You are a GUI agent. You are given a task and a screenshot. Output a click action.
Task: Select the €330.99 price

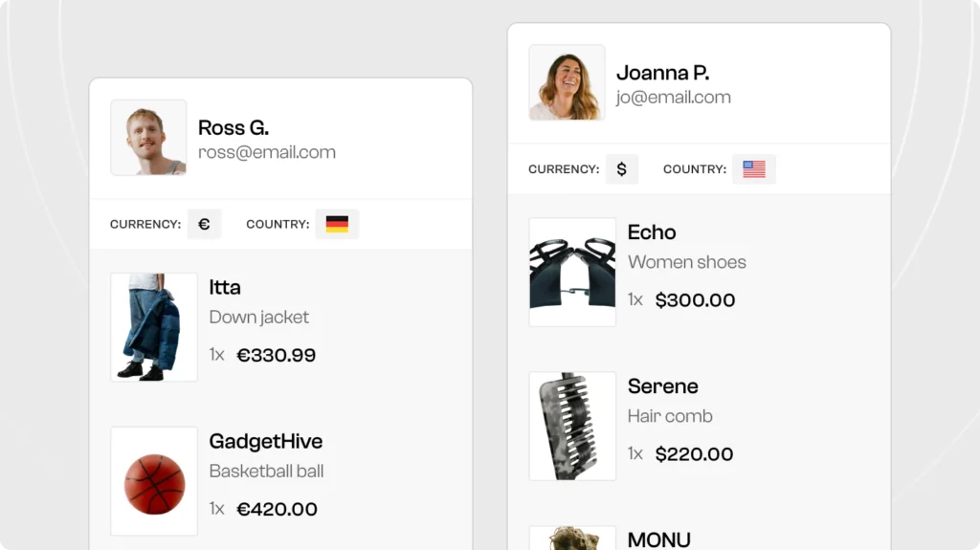point(276,355)
